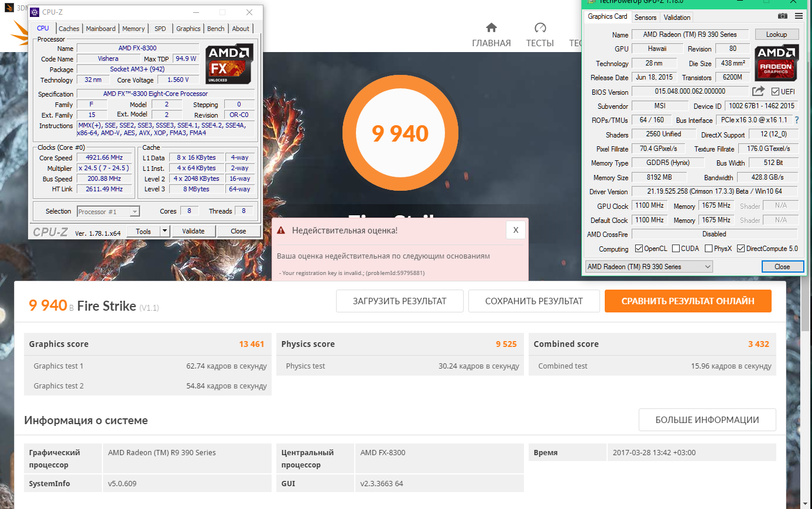Click the Lookup button in GPU-Z
This screenshot has width=812, height=509.
776,35
